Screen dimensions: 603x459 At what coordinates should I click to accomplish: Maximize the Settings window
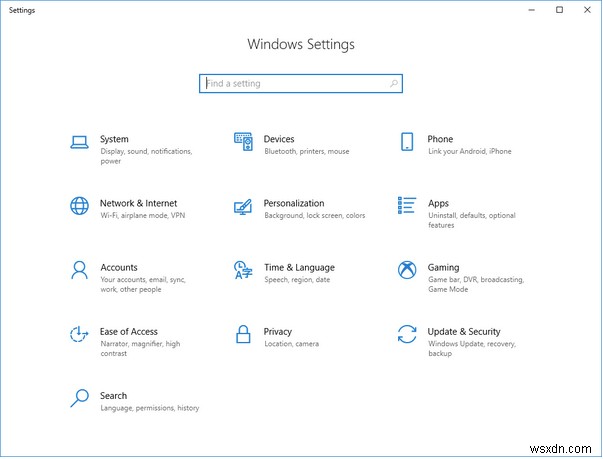559,10
